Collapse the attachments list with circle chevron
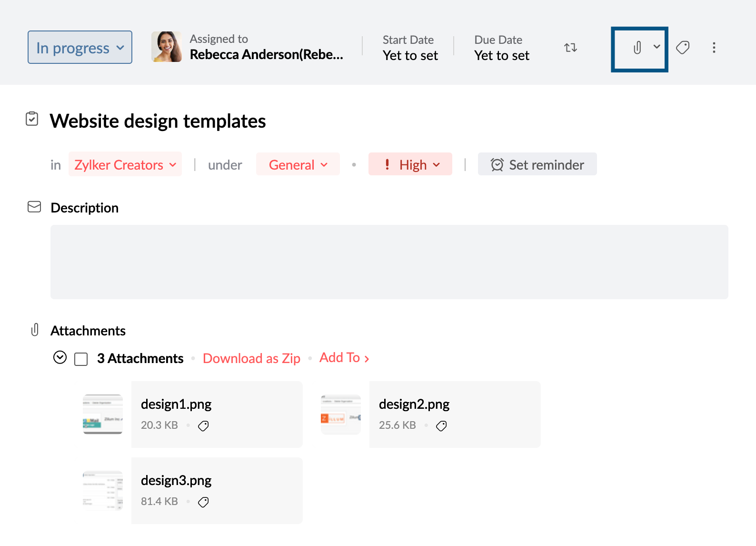Screen dimensions: 756x546 [x=60, y=357]
